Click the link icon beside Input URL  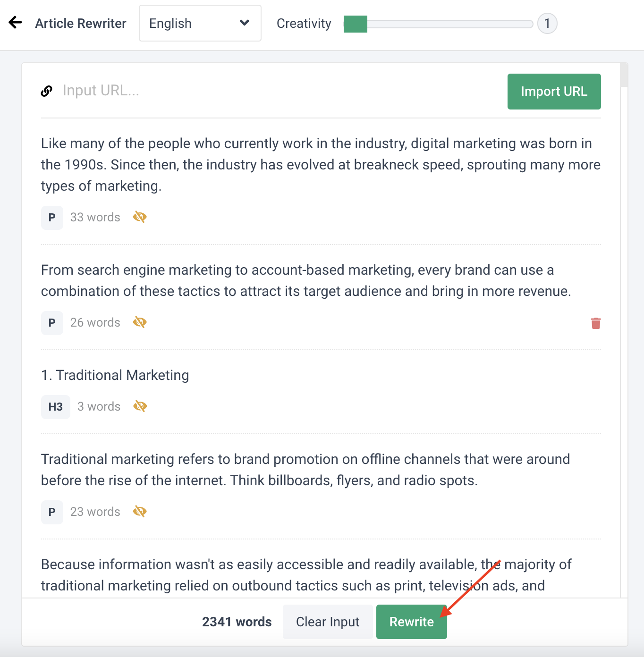tap(46, 91)
